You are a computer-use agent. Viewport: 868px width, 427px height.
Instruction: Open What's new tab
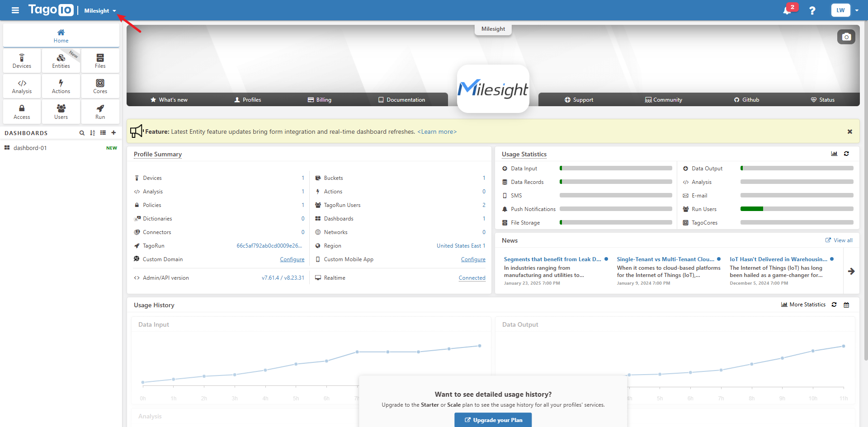169,100
